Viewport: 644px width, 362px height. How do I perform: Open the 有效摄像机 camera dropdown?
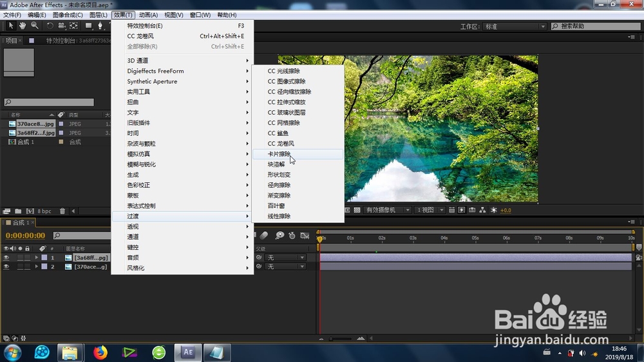(x=387, y=210)
